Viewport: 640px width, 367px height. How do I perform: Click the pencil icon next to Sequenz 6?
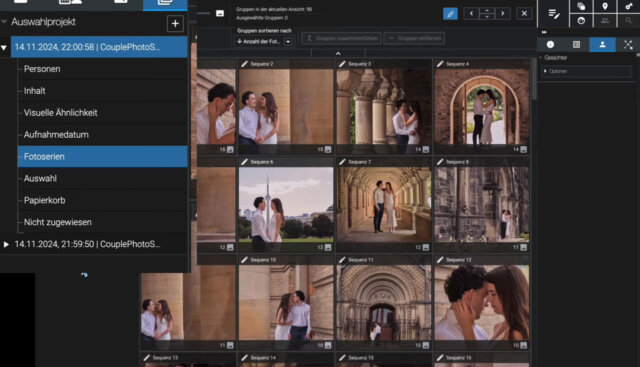pos(244,162)
